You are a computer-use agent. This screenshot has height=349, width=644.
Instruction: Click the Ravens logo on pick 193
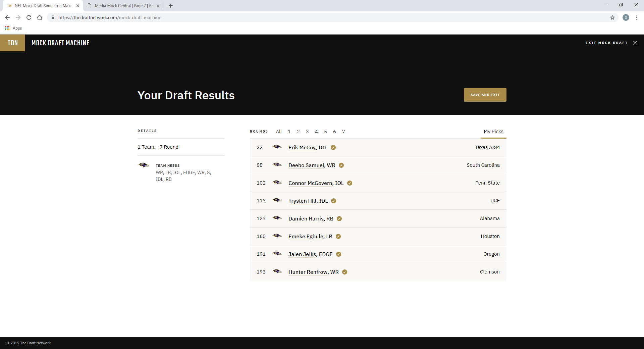(x=277, y=271)
